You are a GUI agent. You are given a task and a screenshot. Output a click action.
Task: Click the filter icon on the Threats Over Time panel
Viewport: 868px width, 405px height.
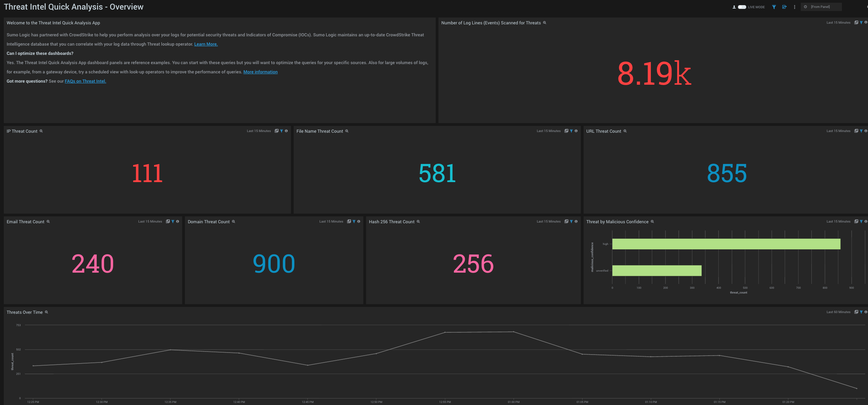tap(861, 312)
